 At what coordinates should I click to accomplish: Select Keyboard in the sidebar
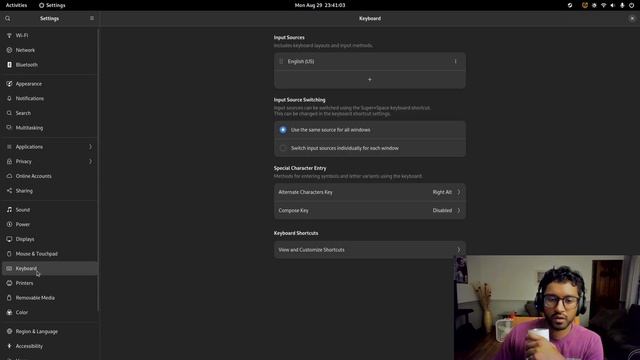click(50, 268)
